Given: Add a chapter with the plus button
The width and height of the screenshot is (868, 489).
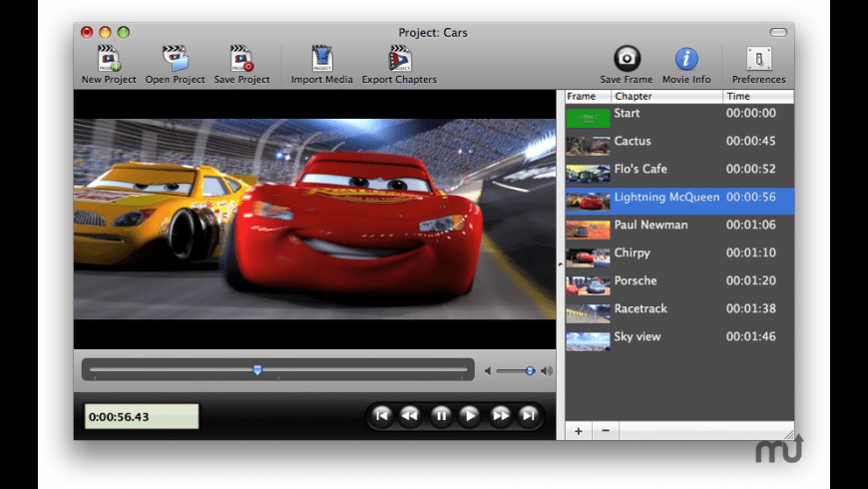Looking at the screenshot, I should coord(579,431).
